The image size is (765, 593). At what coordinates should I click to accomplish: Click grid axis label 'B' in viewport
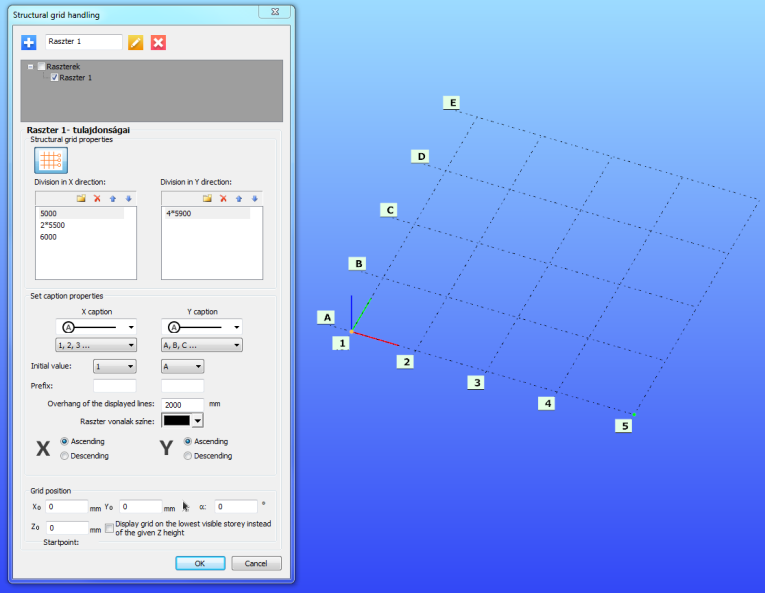click(x=359, y=264)
